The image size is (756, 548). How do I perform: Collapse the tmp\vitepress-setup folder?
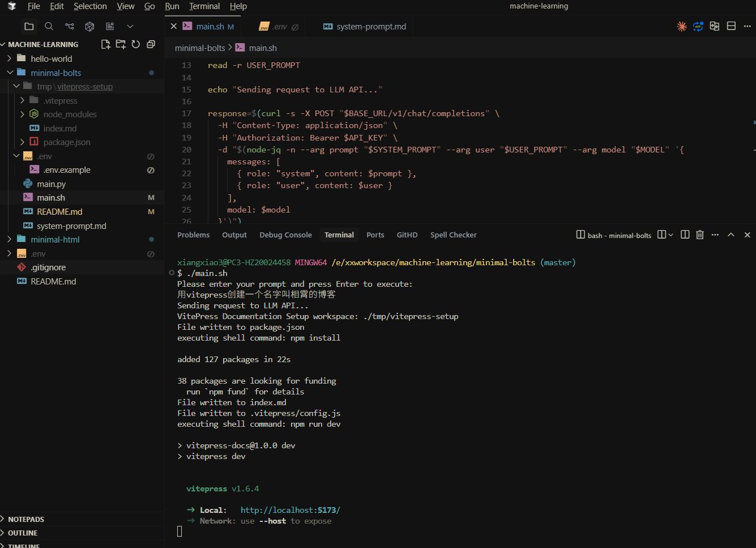pyautogui.click(x=16, y=86)
